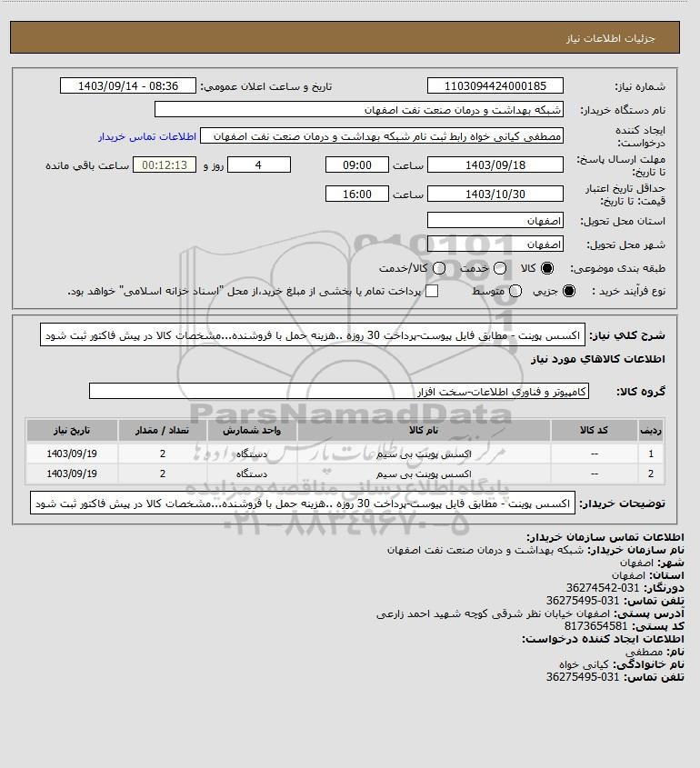Select the خدمت radio button
Viewport: 700px width, 768px height.
pos(500,268)
